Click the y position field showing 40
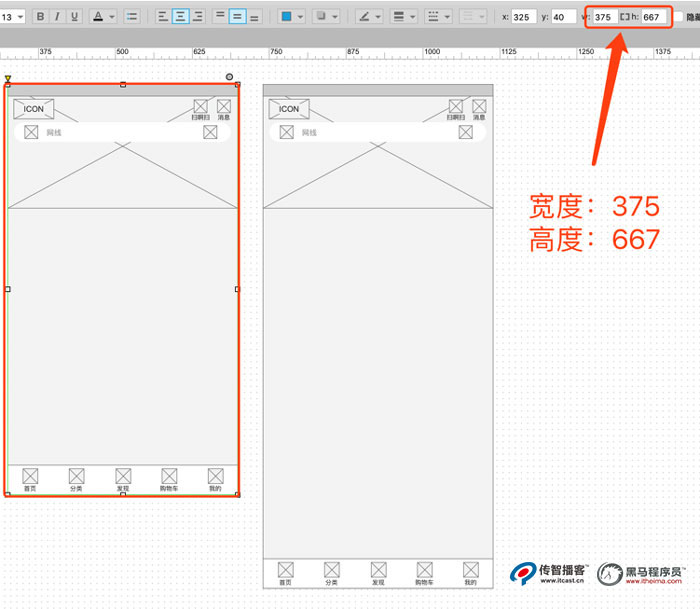 563,17
